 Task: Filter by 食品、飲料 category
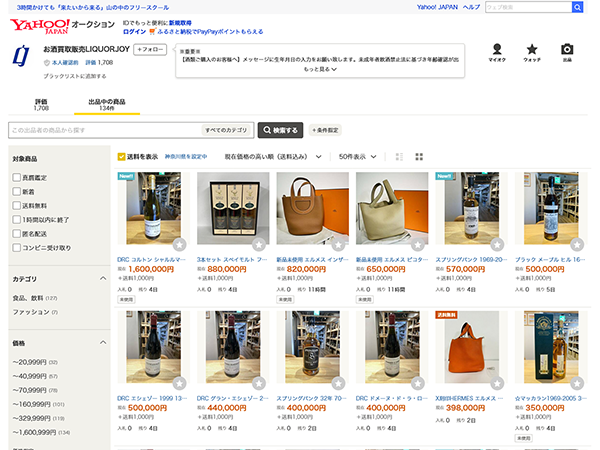click(35, 298)
